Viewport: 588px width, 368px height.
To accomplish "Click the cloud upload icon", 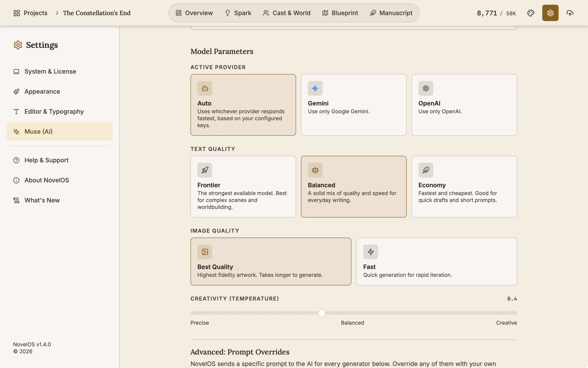I will click(570, 13).
